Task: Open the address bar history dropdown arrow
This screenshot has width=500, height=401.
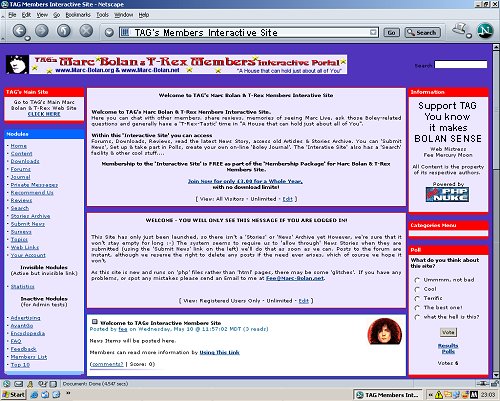Action: [x=373, y=32]
